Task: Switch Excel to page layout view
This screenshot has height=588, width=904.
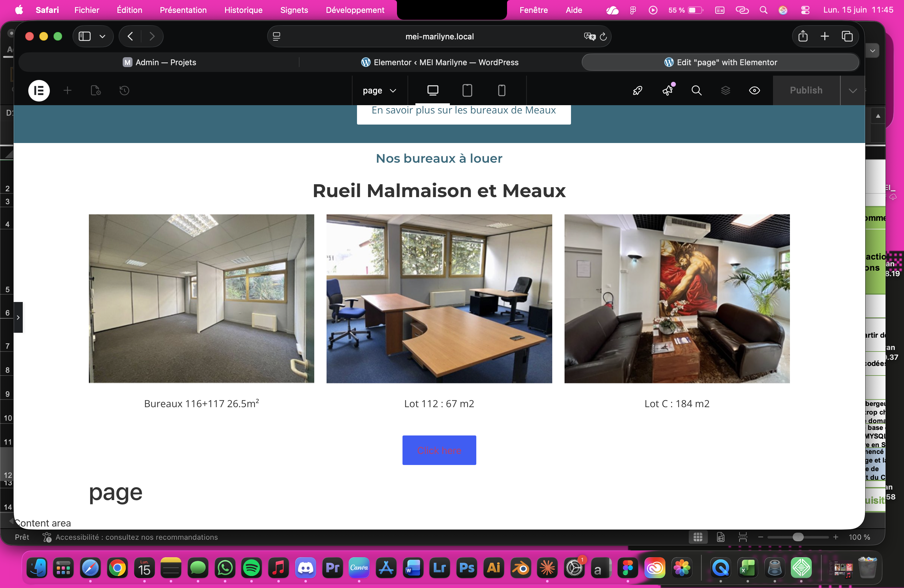Action: 720,537
